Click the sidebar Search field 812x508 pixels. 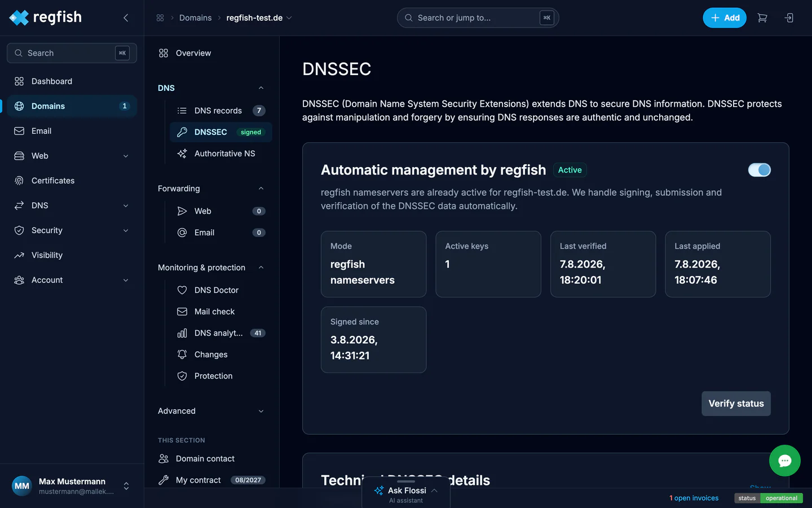tap(72, 53)
